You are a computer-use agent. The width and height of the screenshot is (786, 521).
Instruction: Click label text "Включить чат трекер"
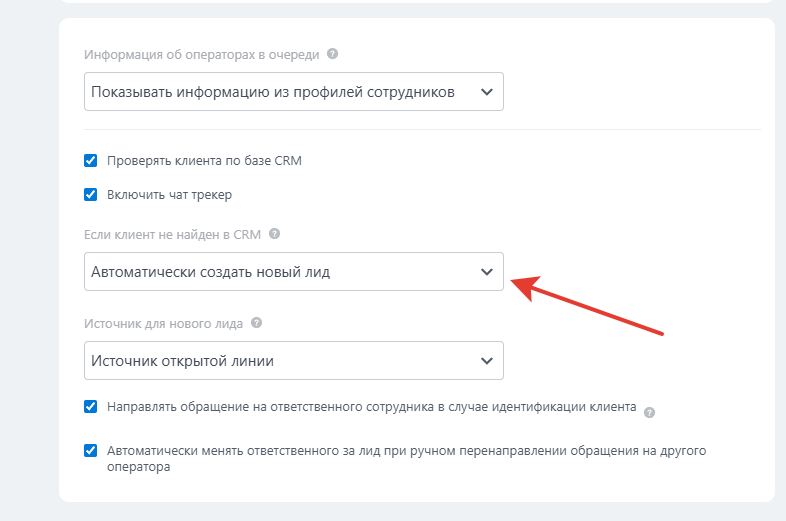[x=169, y=195]
